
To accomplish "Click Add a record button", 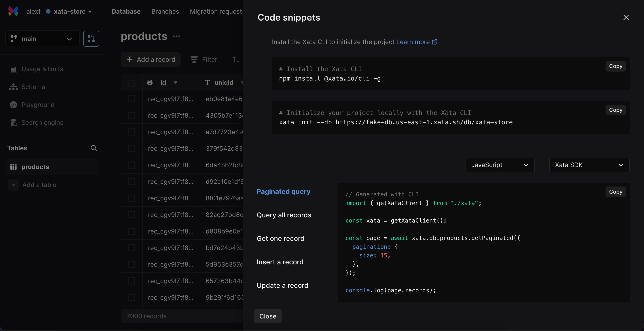I will pos(151,59).
